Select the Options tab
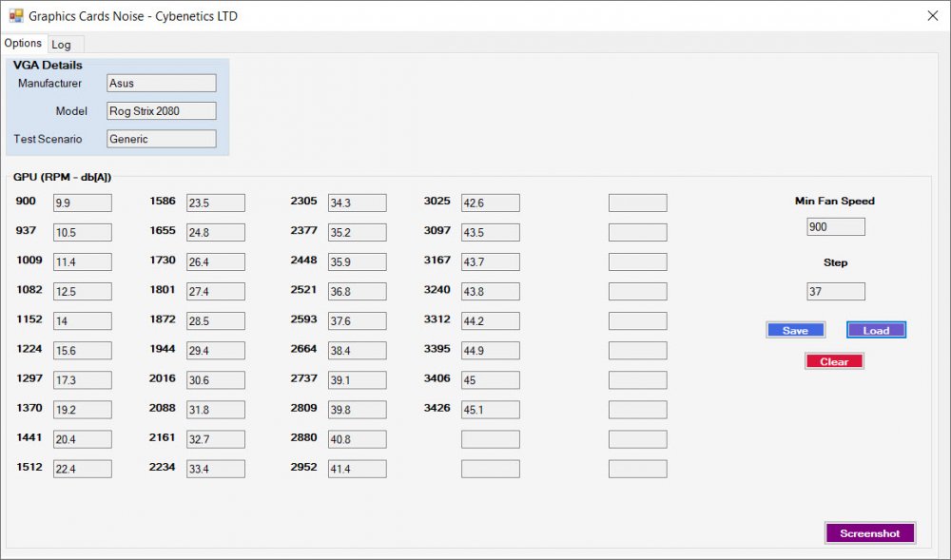The width and height of the screenshot is (951, 560). 23,43
